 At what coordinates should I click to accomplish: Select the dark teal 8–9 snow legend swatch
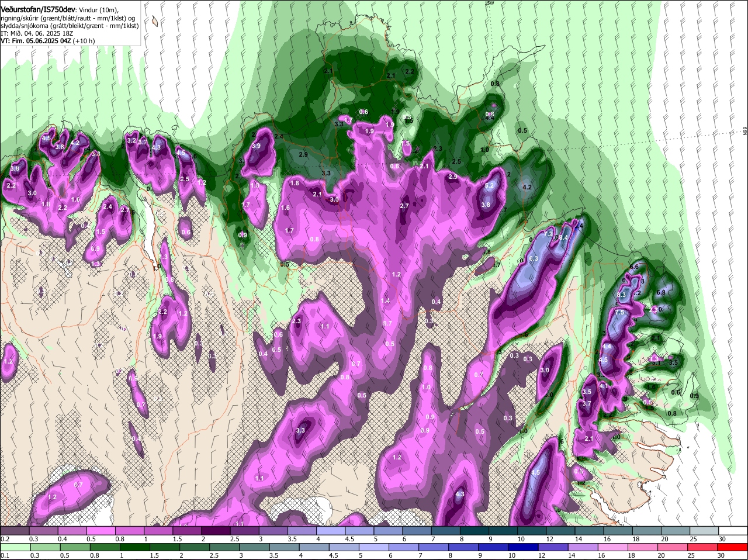(475, 530)
